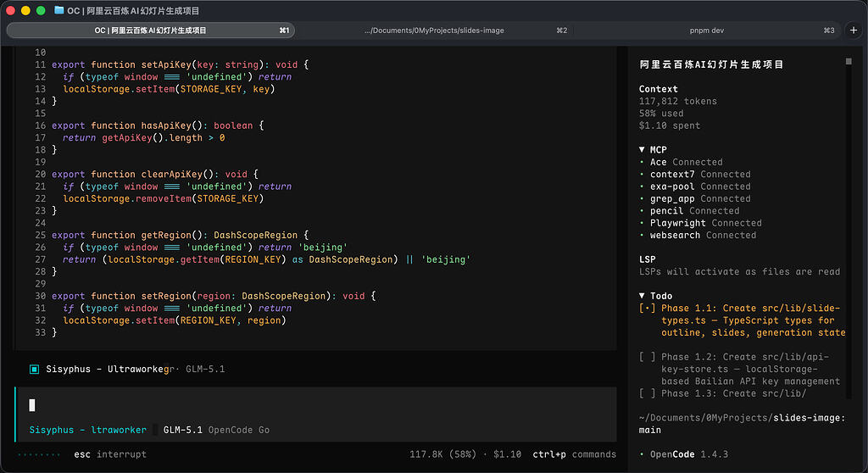Screen dimensions: 868x473
Task: Click 'return getApiKey().length > 0' on line 17
Action: tap(144, 137)
